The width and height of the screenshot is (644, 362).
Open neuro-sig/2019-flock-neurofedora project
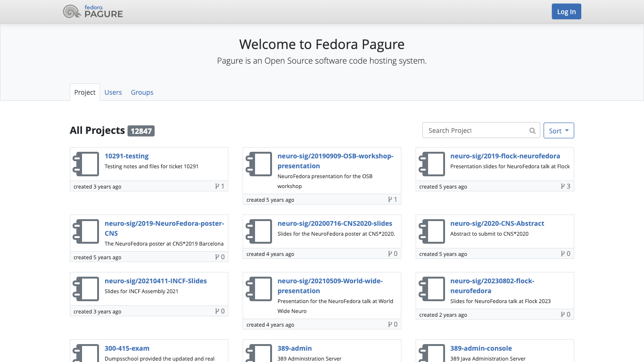pyautogui.click(x=505, y=156)
